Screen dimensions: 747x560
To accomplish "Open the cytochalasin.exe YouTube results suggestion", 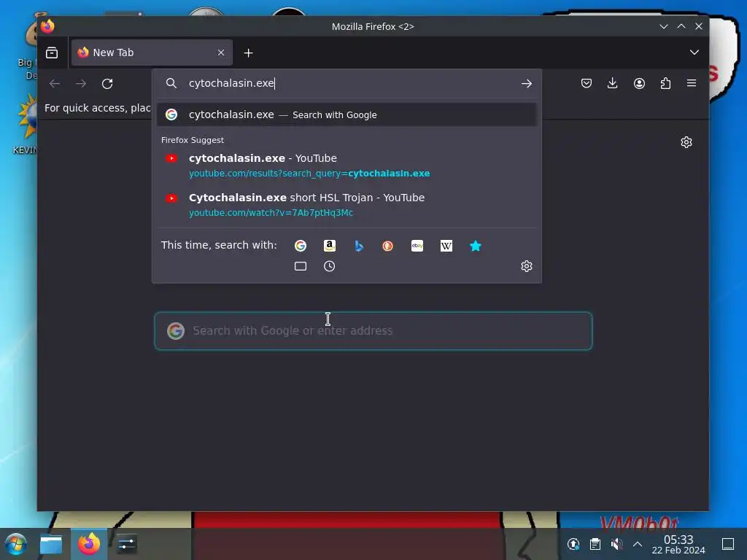I will (347, 166).
